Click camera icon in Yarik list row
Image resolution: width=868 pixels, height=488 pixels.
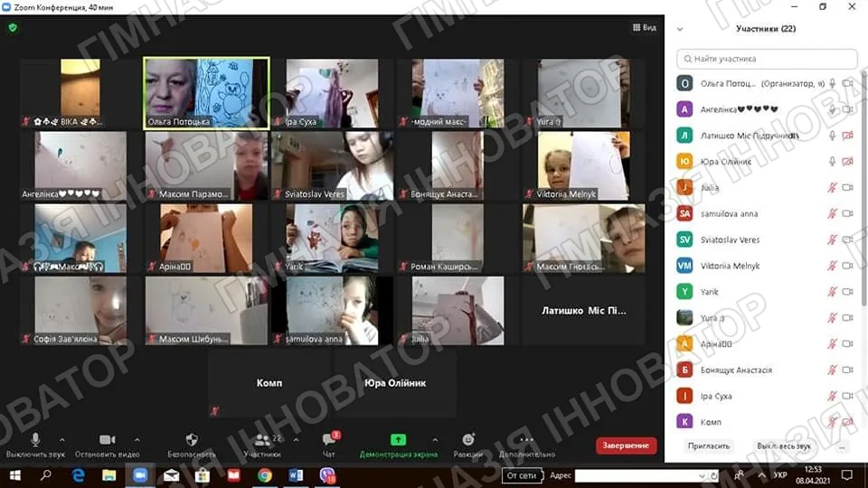point(847,292)
